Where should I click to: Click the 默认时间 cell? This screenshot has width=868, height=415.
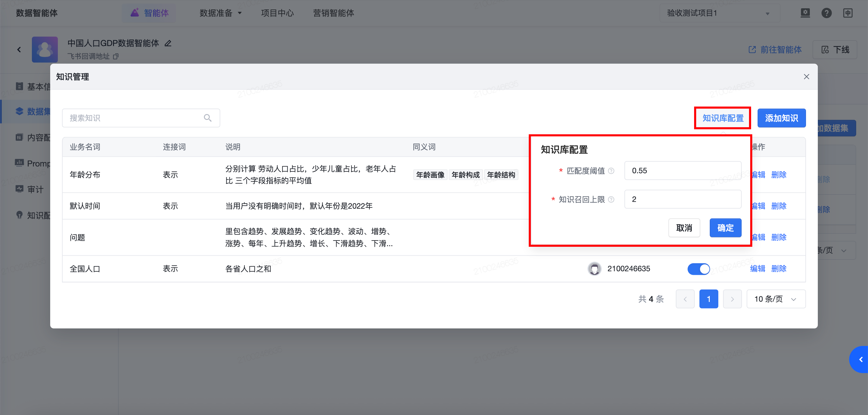[85, 206]
